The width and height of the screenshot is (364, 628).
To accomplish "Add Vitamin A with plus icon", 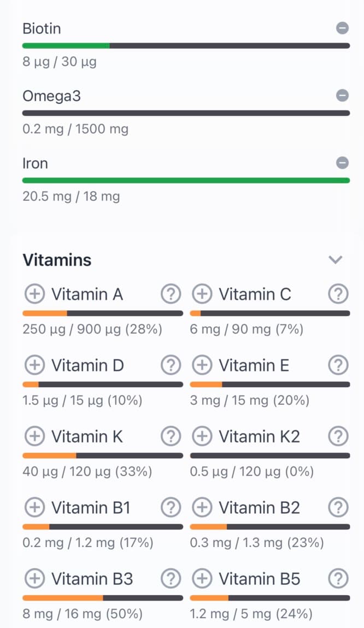I will 34,294.
